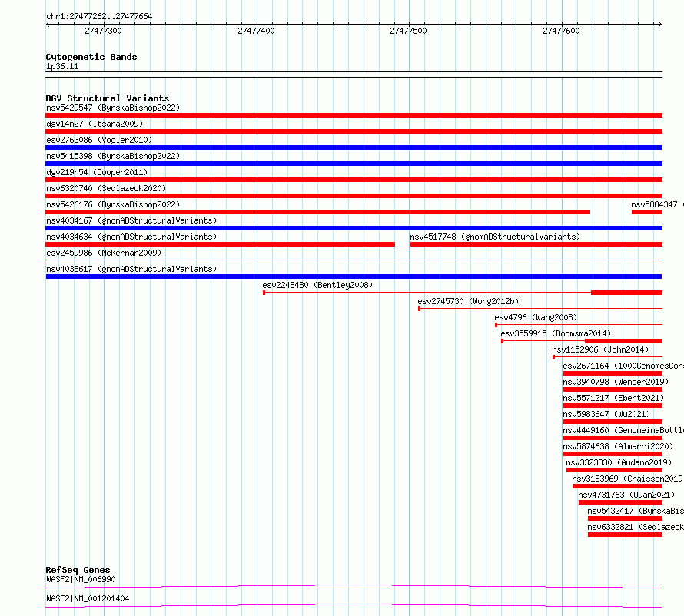Click the blue bar under nsv4034167
The image size is (684, 616).
coord(354,228)
